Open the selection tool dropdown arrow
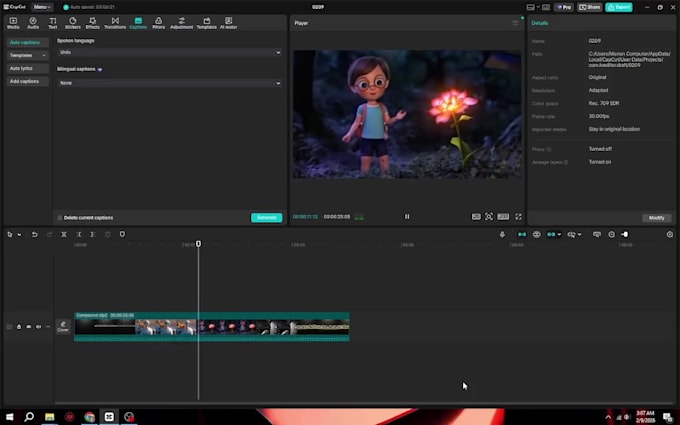Image resolution: width=680 pixels, height=425 pixels. click(20, 235)
